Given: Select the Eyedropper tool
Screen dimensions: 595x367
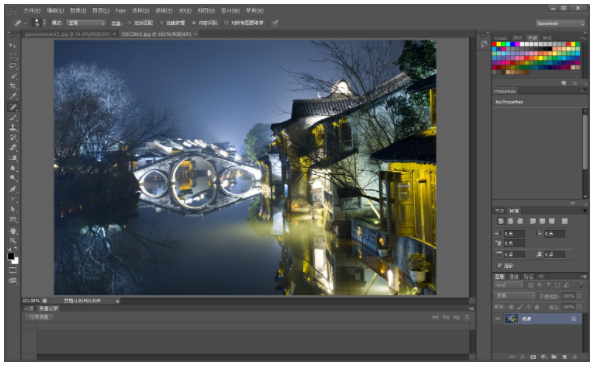Looking at the screenshot, I should (13, 97).
